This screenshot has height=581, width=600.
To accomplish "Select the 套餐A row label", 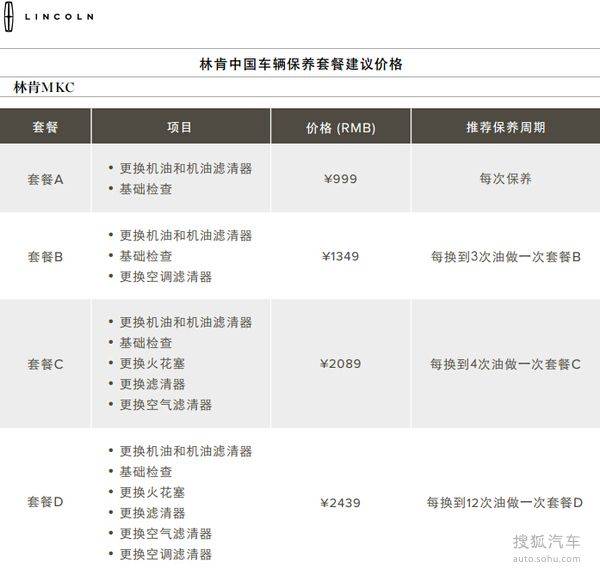I will [x=45, y=179].
